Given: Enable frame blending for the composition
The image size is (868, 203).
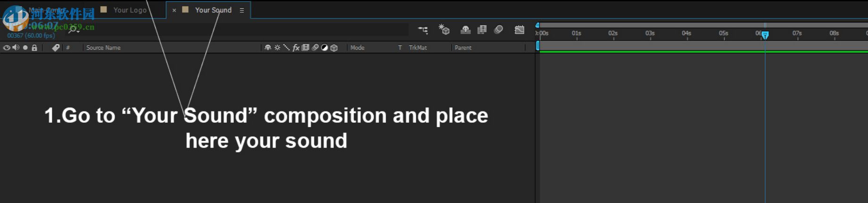Looking at the screenshot, I should tap(482, 30).
